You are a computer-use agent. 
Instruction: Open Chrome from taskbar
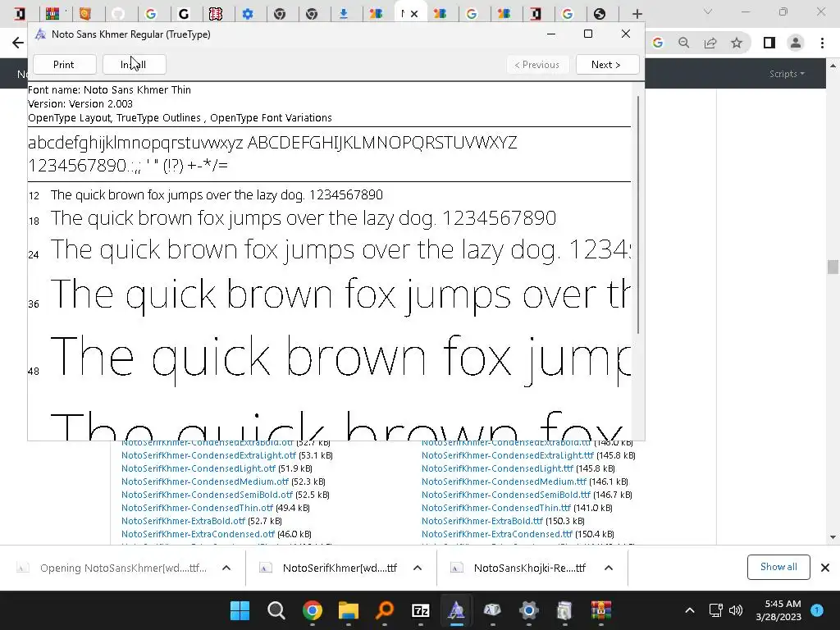313,610
